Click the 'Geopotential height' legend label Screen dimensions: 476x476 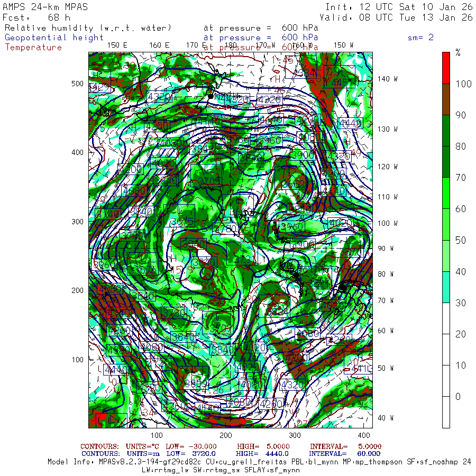tap(54, 38)
